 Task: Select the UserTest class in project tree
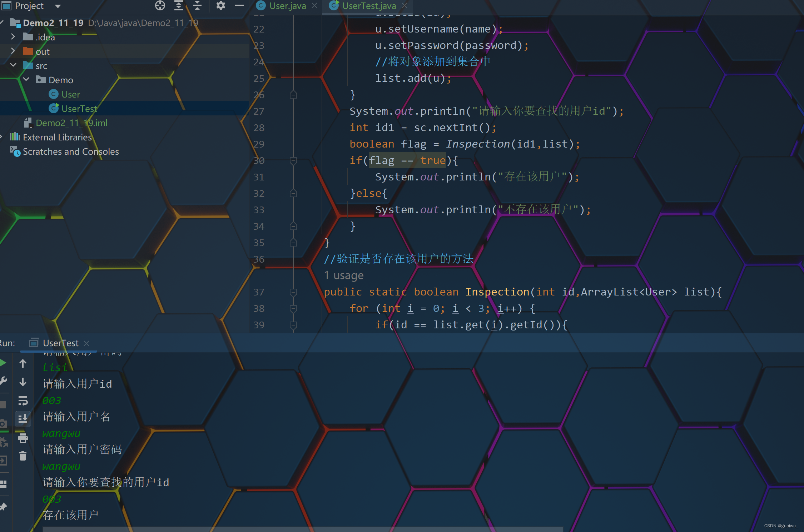79,109
